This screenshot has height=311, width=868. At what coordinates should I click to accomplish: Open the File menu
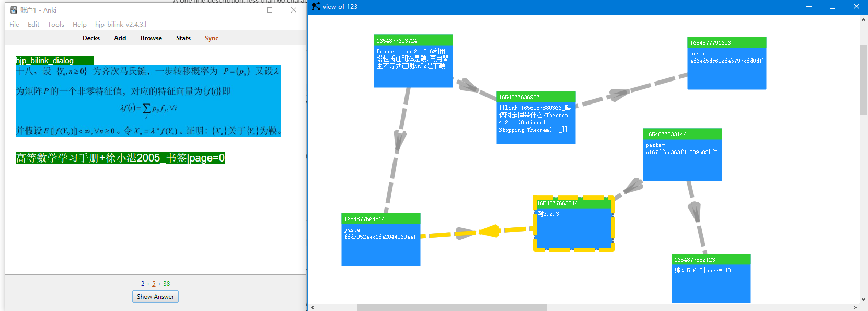14,24
